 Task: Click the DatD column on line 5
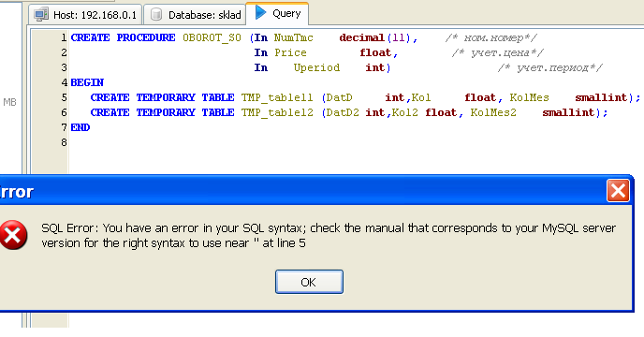pos(339,97)
